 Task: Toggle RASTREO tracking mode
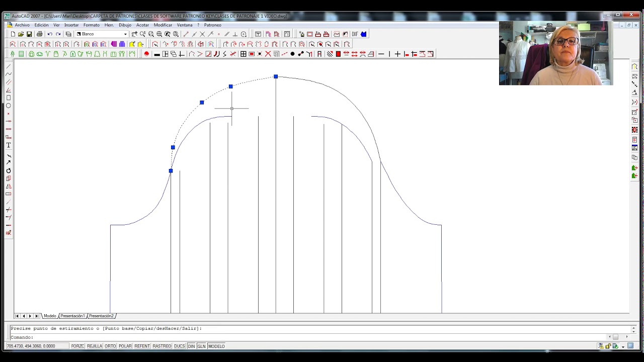pyautogui.click(x=162, y=346)
